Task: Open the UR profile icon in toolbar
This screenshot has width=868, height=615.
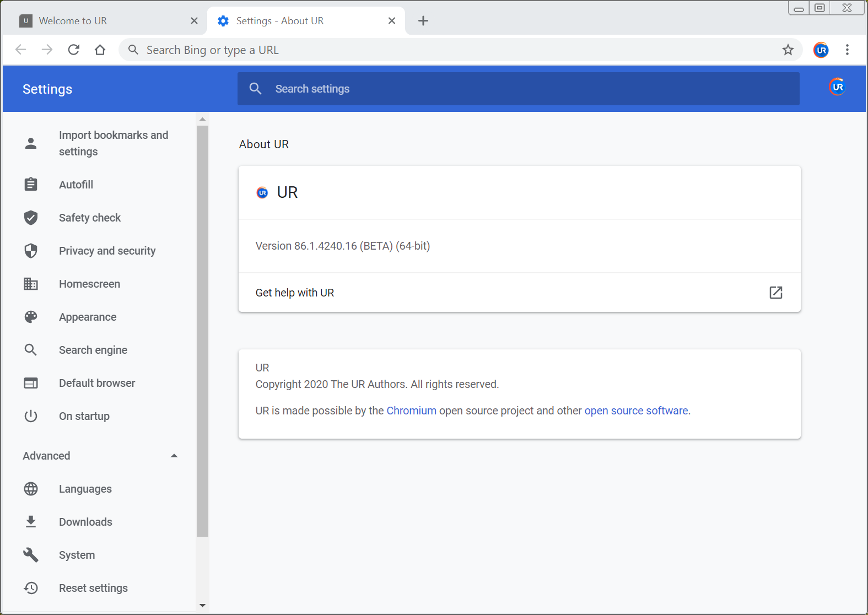Action: (x=821, y=50)
